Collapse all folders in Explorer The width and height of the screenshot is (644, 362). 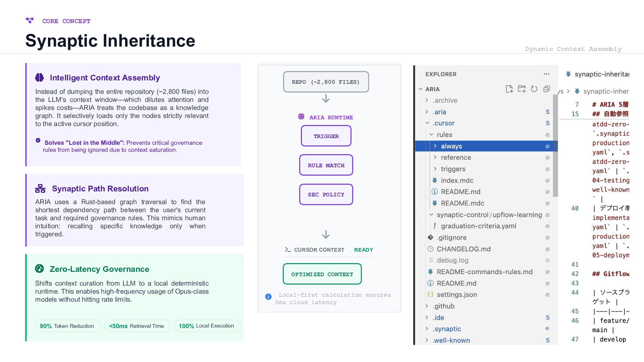point(546,89)
